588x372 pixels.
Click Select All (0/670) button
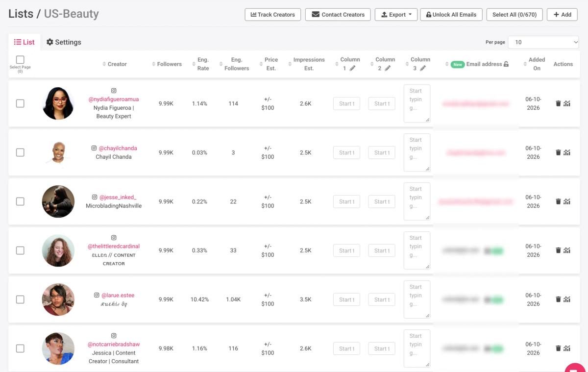514,15
